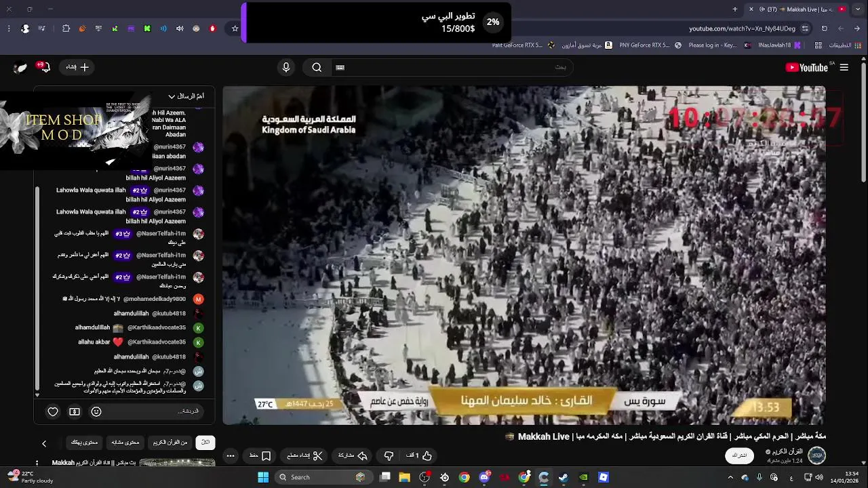Open Create button with plus icon
This screenshot has height=488, width=868.
[77, 67]
